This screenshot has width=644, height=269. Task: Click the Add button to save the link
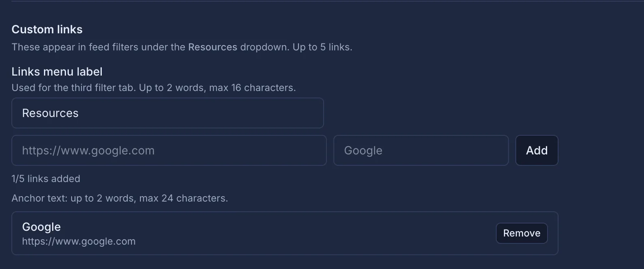[x=537, y=150]
